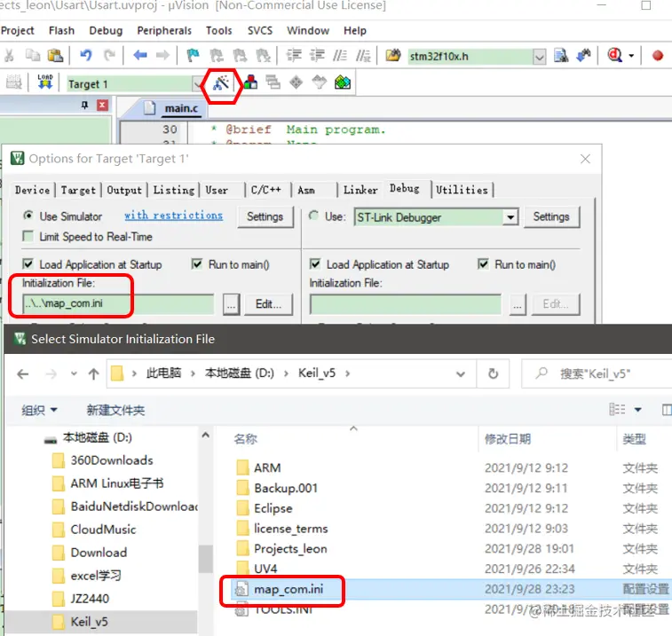Toggle debugger Run to main() checkbox
The width and height of the screenshot is (672, 636).
(x=483, y=263)
